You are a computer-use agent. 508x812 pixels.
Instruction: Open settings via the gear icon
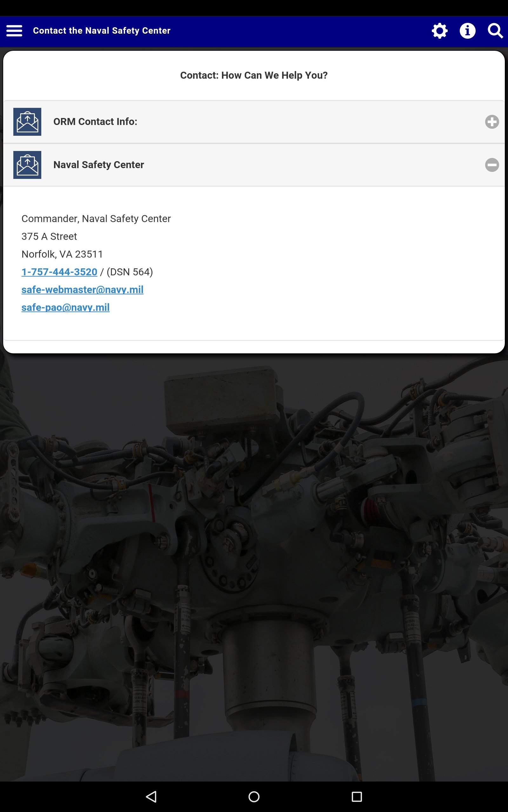click(439, 31)
